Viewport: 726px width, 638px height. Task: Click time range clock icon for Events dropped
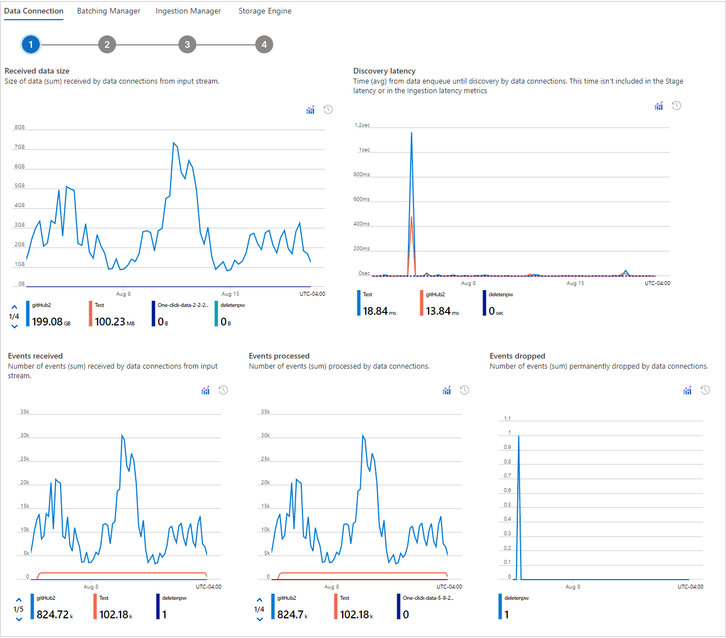705,390
